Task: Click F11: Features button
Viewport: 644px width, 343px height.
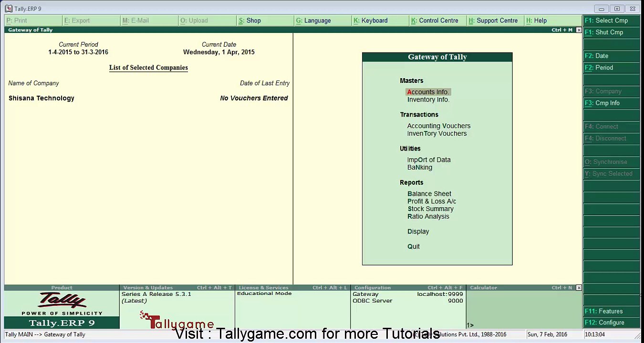Action: point(611,311)
